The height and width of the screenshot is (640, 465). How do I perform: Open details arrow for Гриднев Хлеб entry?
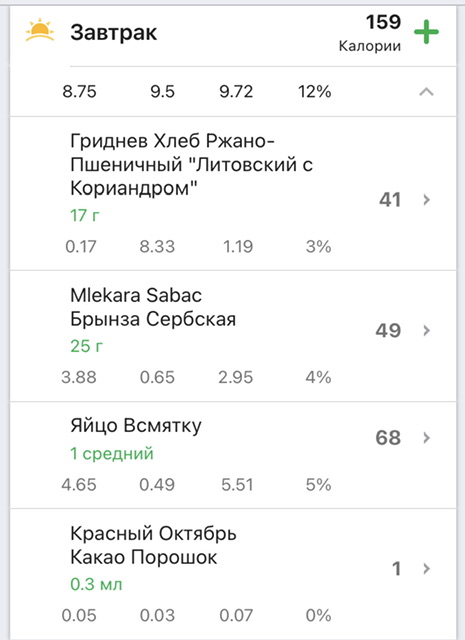427,200
